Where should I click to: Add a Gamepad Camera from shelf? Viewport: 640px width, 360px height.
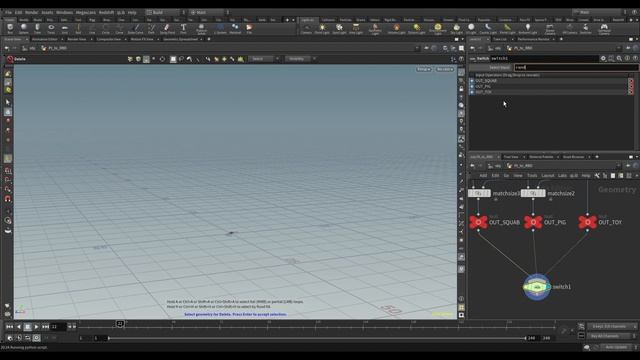[x=604, y=29]
